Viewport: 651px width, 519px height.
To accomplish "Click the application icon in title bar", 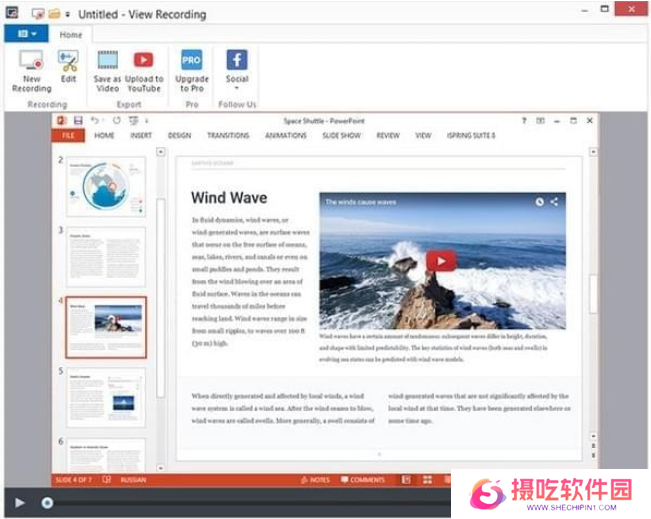I will 11,14.
